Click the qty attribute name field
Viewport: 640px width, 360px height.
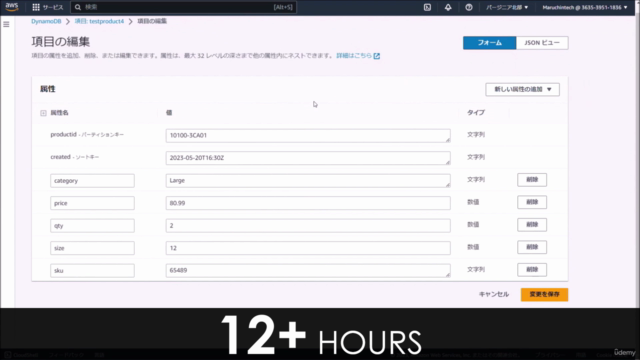(92, 225)
